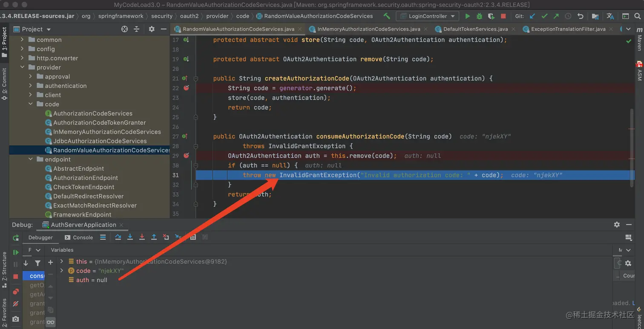Rerun AuthServerApplication debug session
Screen dimensions: 644x329
tap(16, 238)
